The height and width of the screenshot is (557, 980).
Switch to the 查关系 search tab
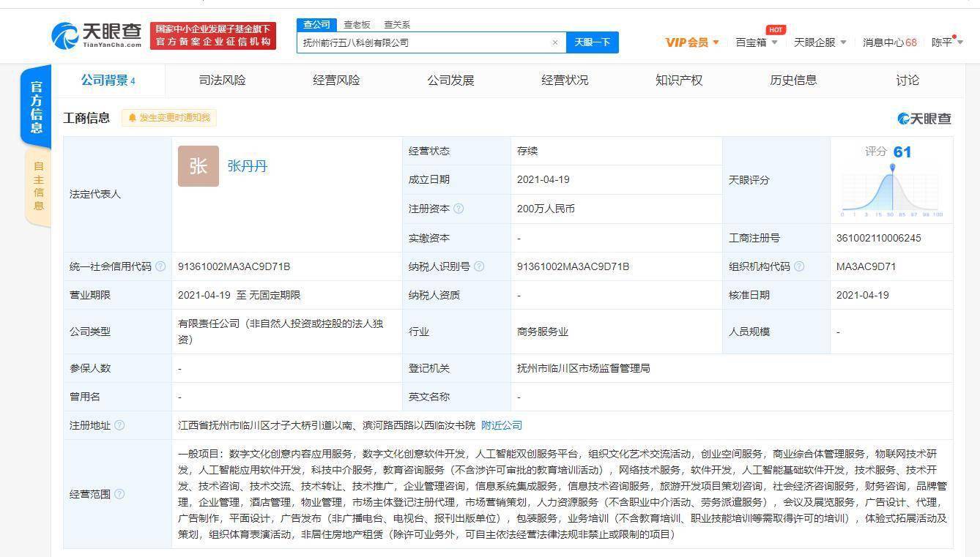[x=397, y=25]
